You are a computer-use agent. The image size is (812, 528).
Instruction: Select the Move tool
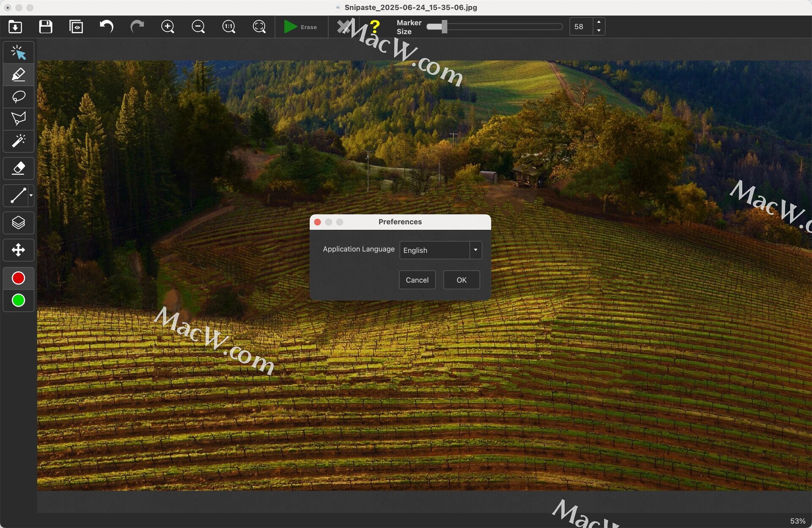[19, 250]
